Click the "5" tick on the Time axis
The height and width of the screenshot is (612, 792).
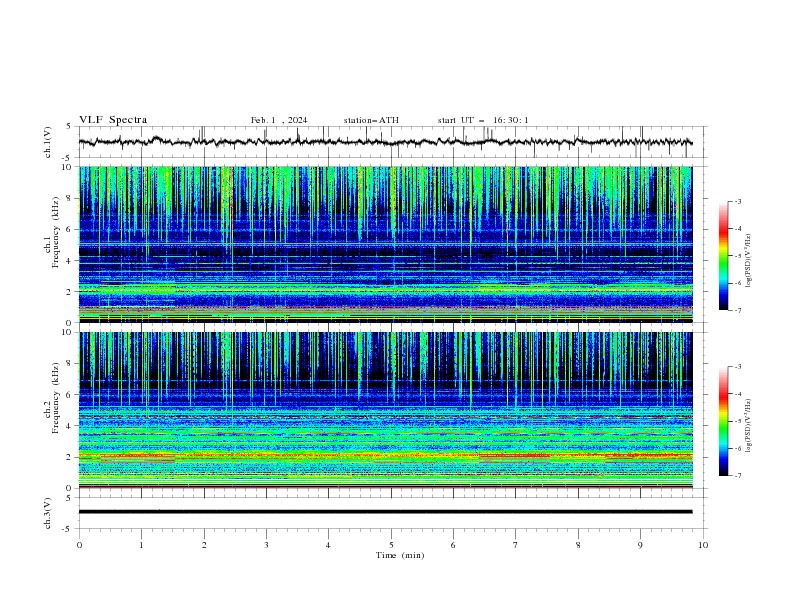point(391,545)
